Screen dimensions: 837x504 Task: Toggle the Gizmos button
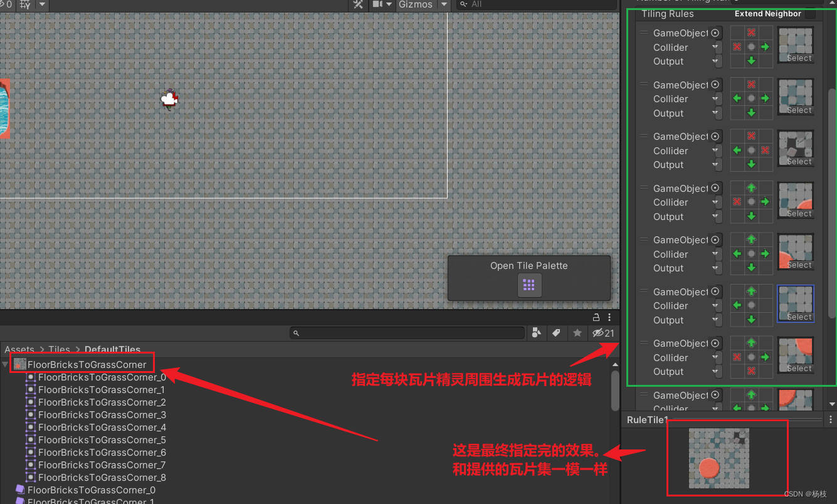[416, 4]
